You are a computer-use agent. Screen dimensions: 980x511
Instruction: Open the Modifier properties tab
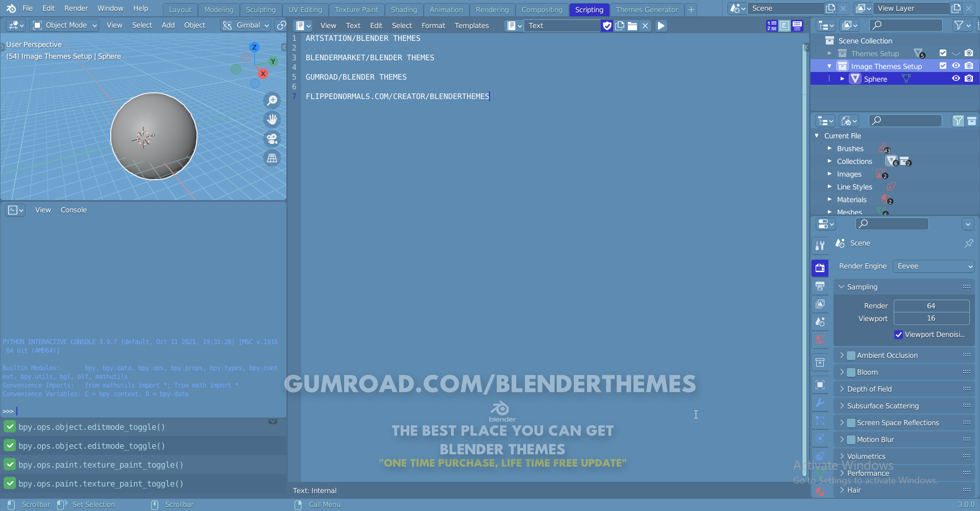point(820,402)
